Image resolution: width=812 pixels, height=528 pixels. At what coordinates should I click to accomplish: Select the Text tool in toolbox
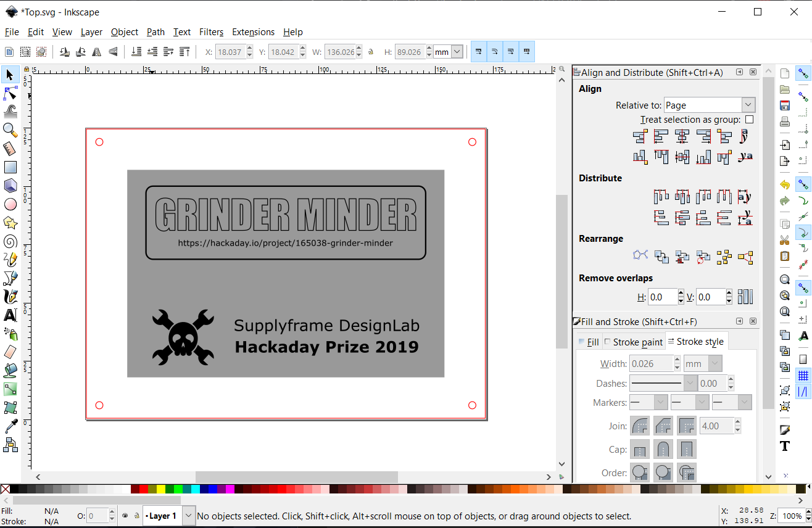[x=10, y=315]
